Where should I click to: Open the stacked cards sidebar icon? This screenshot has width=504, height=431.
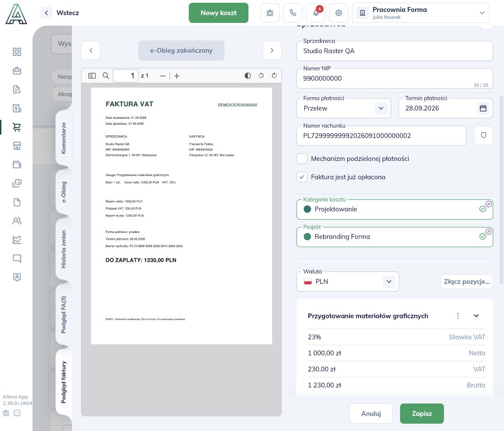point(16,183)
